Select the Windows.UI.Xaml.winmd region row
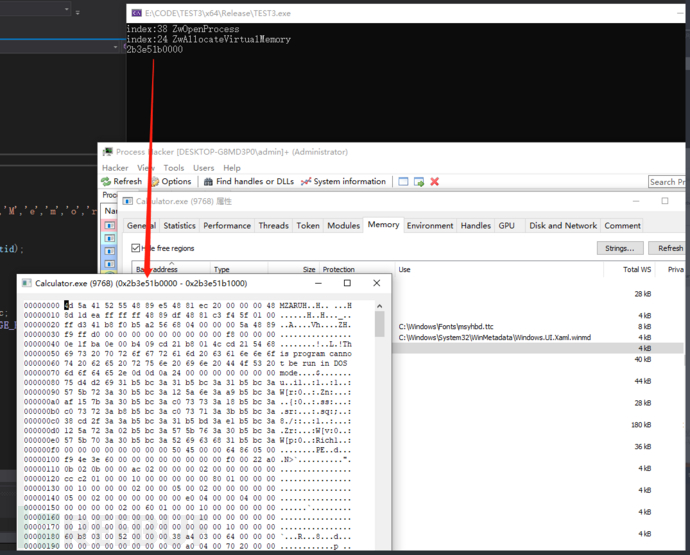This screenshot has width=690, height=555. tap(539, 338)
